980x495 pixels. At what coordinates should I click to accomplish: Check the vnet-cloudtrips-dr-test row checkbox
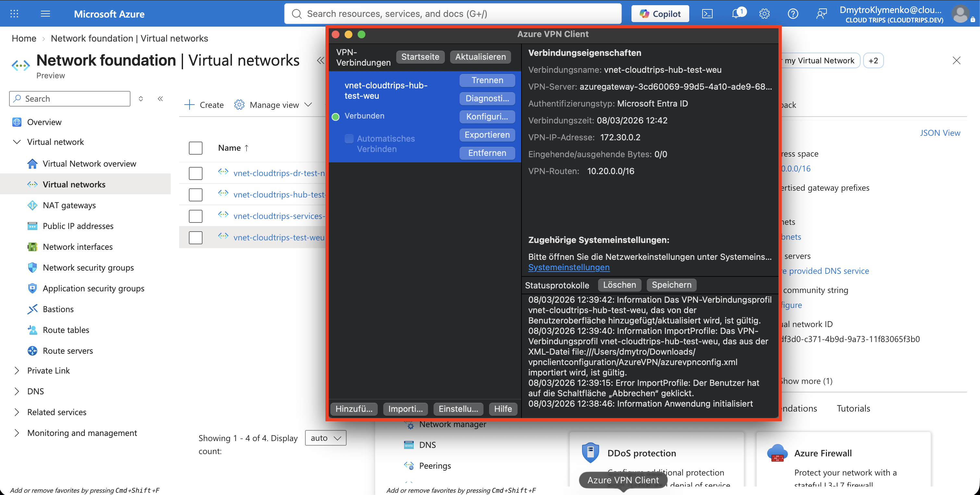(196, 173)
